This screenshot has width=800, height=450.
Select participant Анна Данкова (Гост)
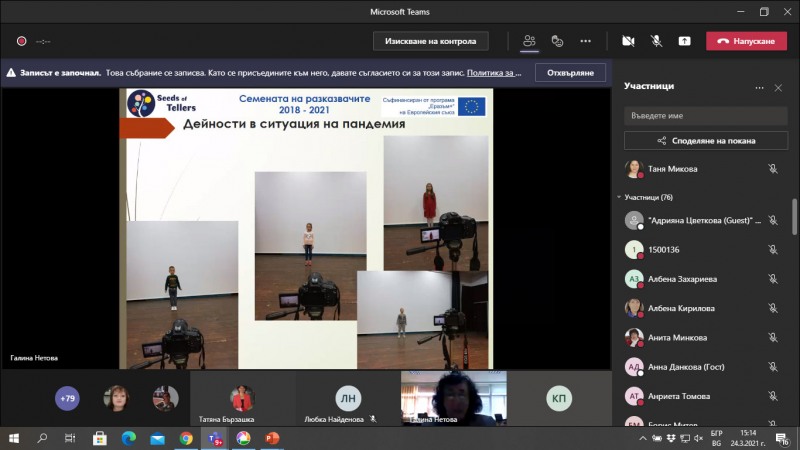[x=704, y=367]
